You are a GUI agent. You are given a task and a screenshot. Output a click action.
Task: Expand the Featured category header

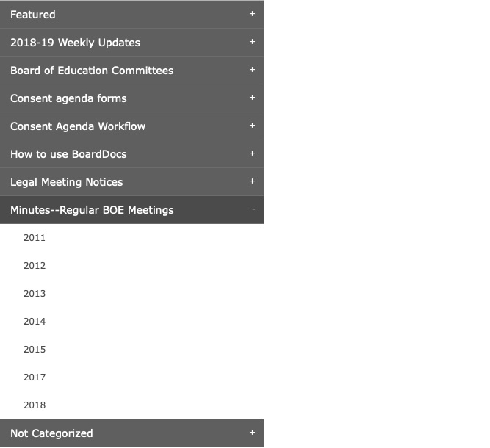131,15
